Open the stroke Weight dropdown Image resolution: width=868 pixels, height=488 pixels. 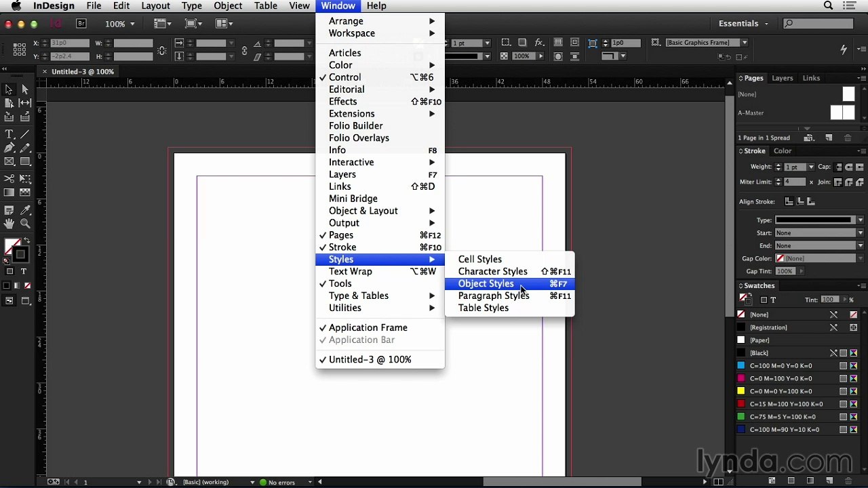click(810, 167)
